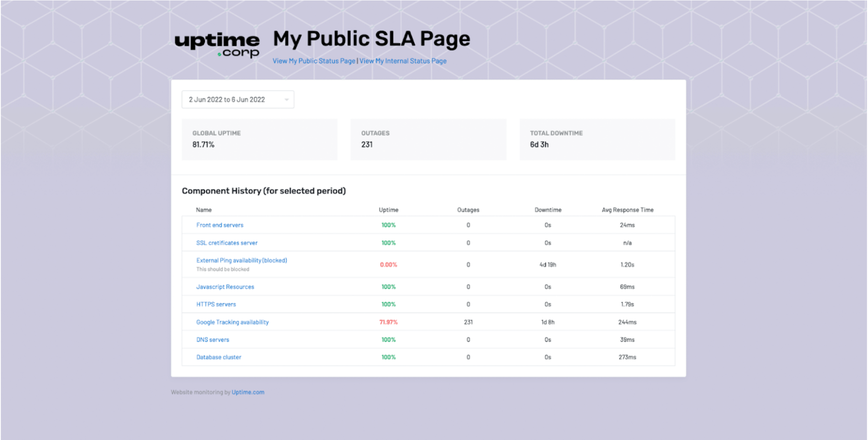The width and height of the screenshot is (868, 440).
Task: Open the Database cluster component
Action: click(x=219, y=357)
